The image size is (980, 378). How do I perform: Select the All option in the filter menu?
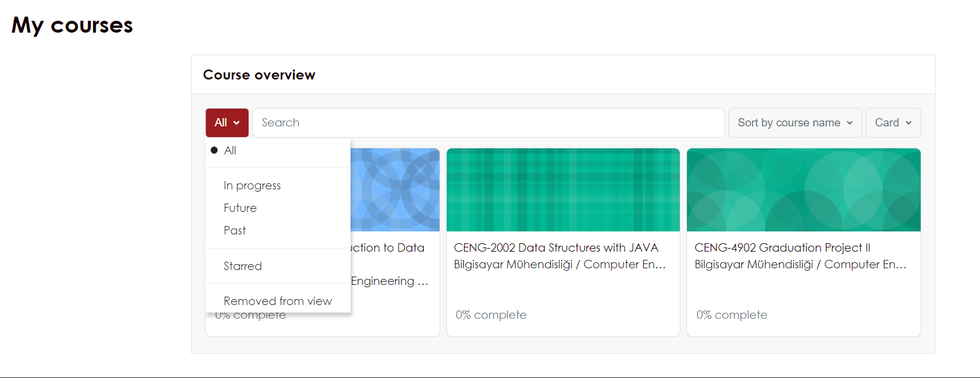[230, 151]
